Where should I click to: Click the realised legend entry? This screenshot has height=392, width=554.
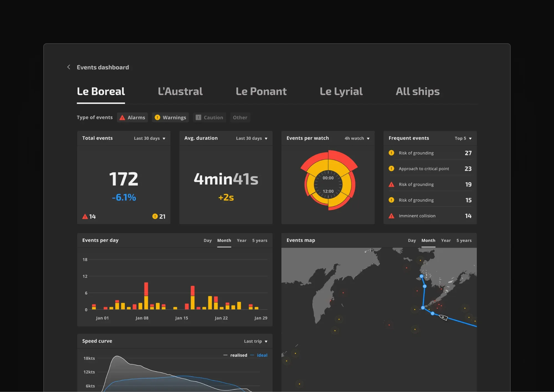click(x=235, y=355)
